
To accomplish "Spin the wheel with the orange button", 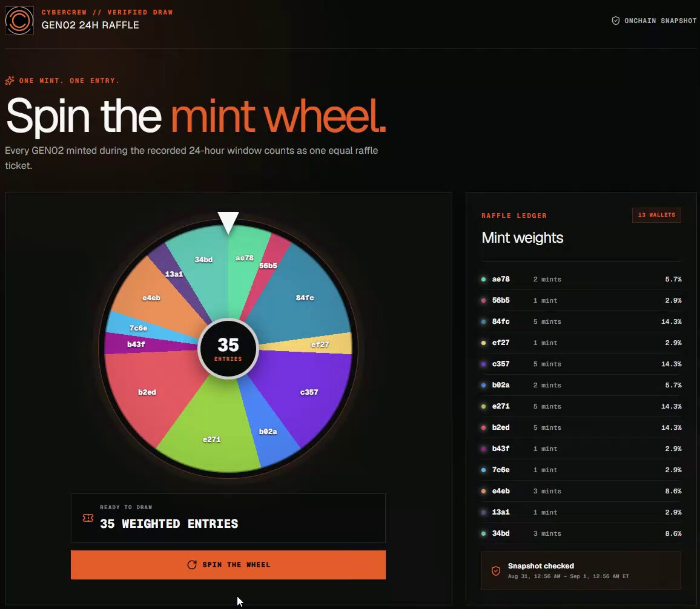I will 228,565.
